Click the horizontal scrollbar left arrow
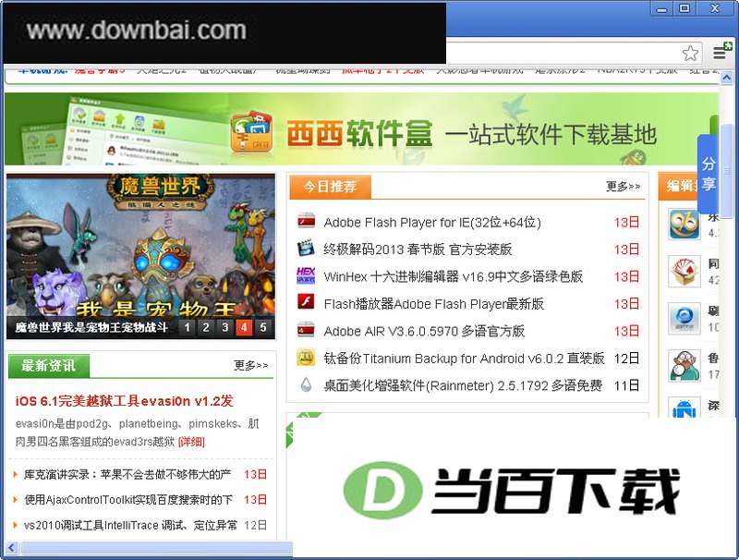 click(x=11, y=548)
